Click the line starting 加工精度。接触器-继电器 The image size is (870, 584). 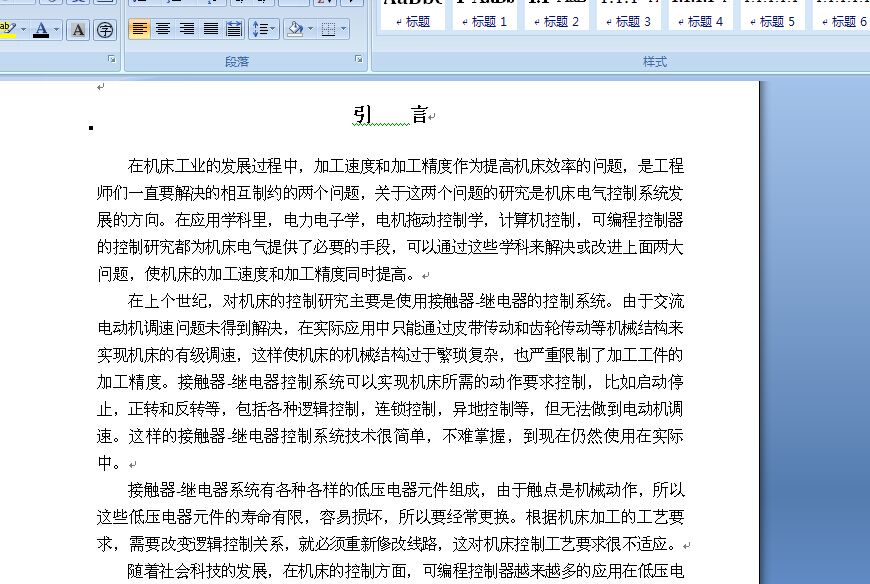[390, 382]
